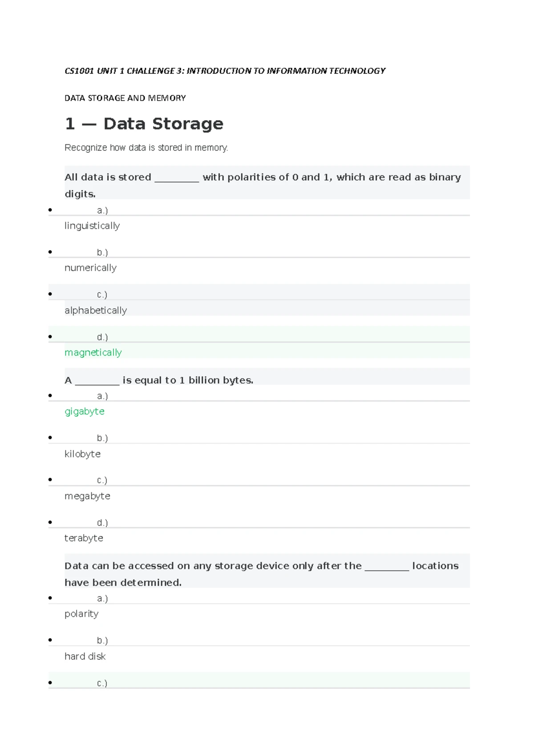
Task: Select the "hard disk" answer option
Action: (85, 656)
